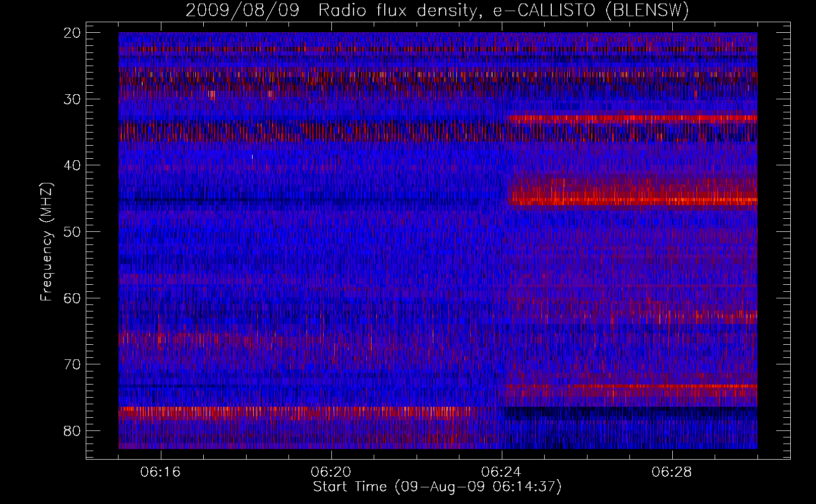Click the Start Time axis caption
This screenshot has width=816, height=504.
pos(437,487)
